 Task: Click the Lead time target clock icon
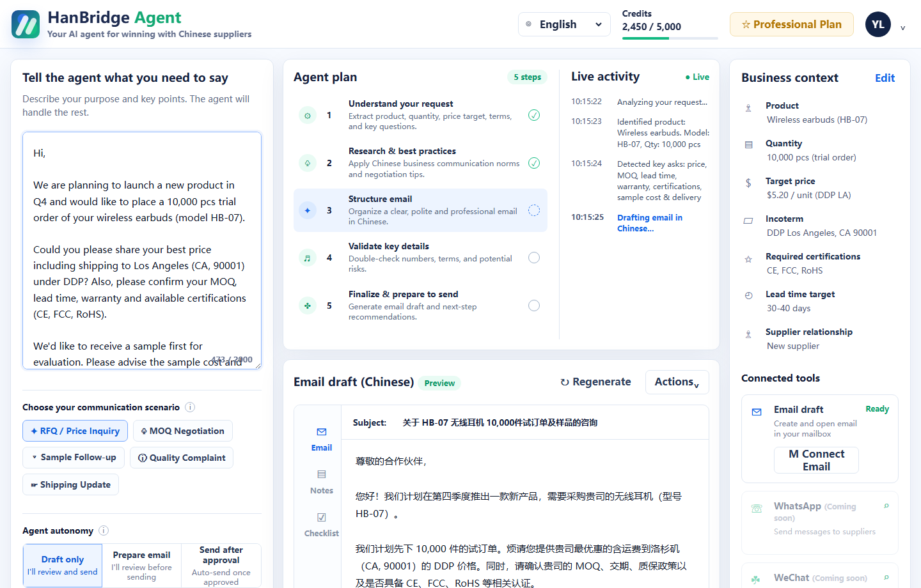(748, 295)
